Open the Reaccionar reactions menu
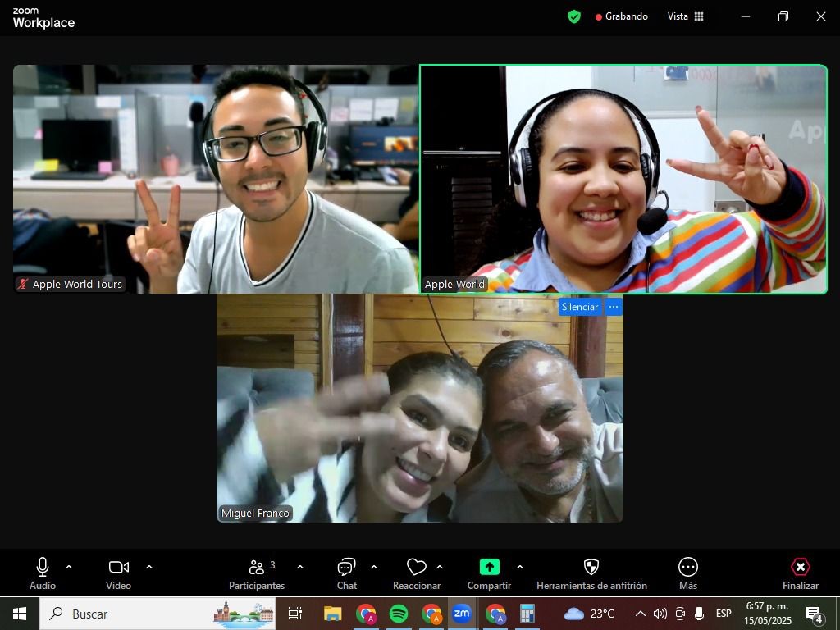 pos(417,572)
